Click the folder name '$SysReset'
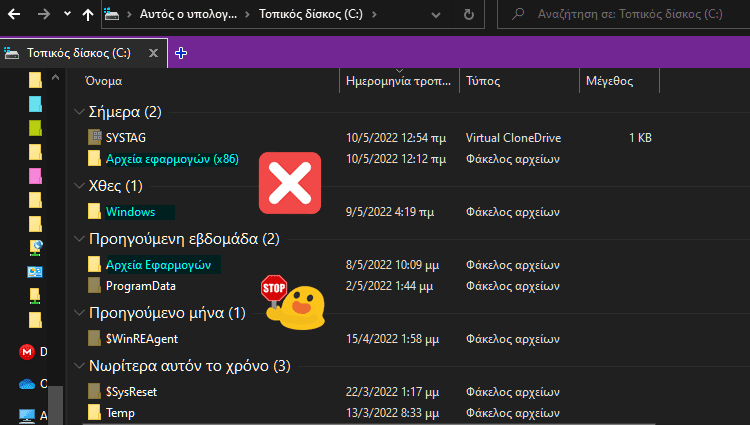Image resolution: width=750 pixels, height=425 pixels. pyautogui.click(x=131, y=392)
